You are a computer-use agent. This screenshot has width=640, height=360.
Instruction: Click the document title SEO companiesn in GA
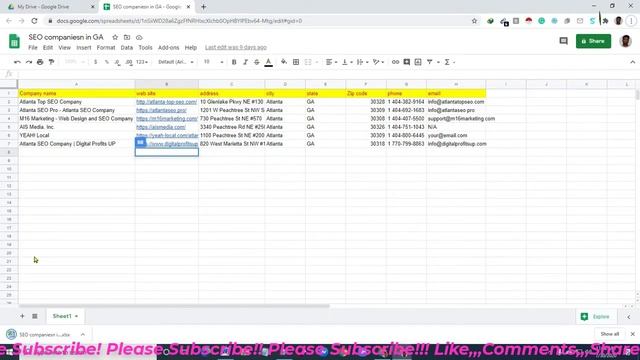point(66,37)
